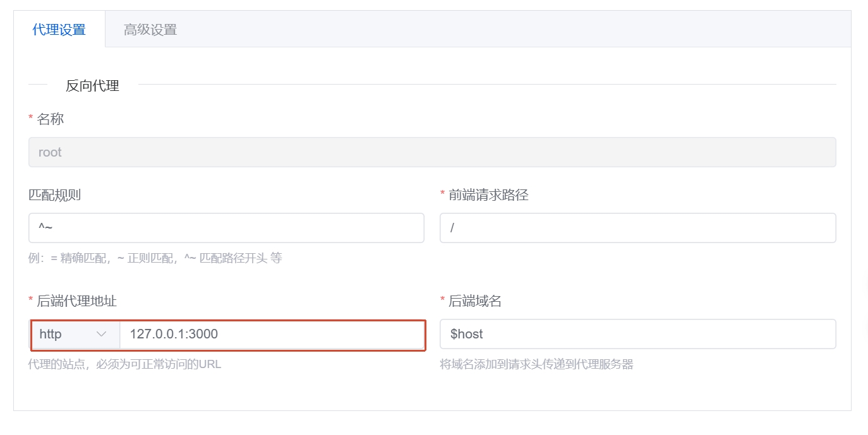Click the 后端域名 input with $host
The image size is (868, 435).
(637, 334)
